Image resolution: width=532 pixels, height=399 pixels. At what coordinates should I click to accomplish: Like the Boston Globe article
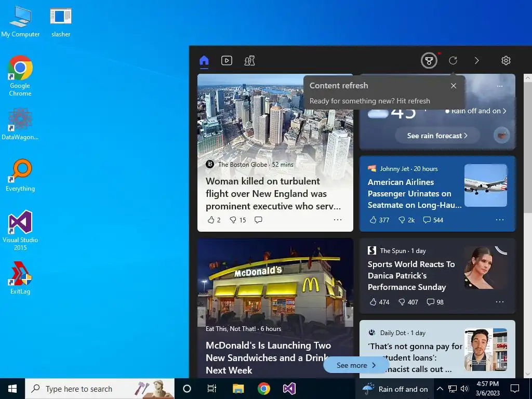(214, 220)
